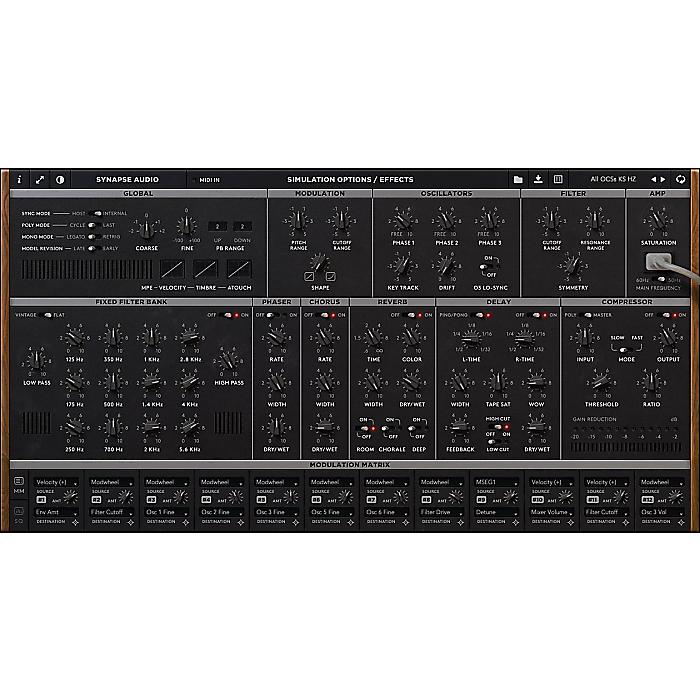The width and height of the screenshot is (700, 700).
Task: Click the info icon in top bar
Action: [x=19, y=179]
